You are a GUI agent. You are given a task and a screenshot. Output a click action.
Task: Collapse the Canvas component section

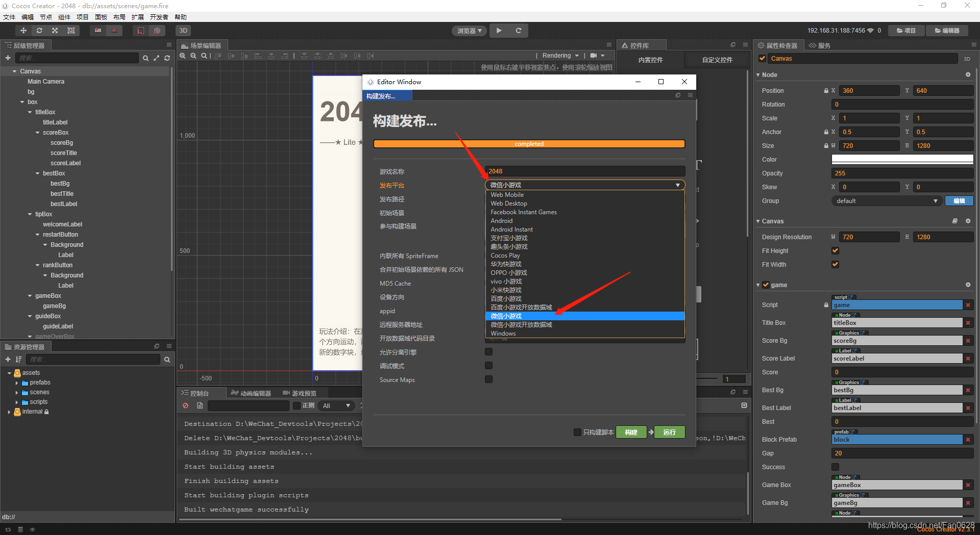[758, 221]
